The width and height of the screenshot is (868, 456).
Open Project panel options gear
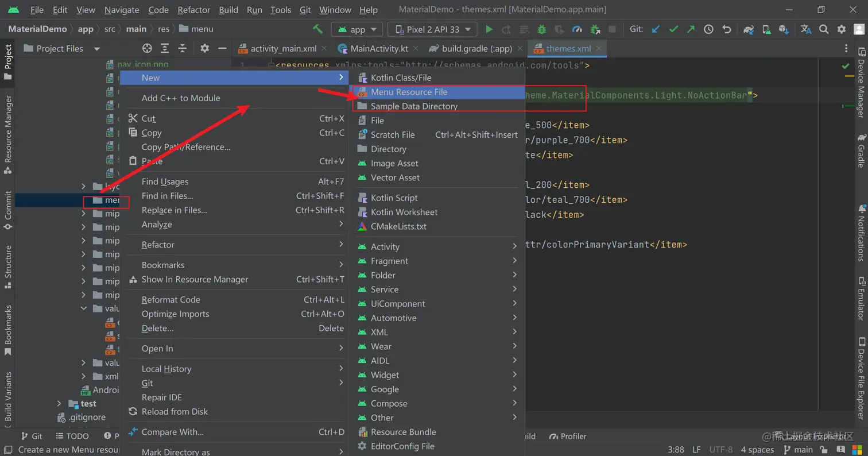pos(205,49)
